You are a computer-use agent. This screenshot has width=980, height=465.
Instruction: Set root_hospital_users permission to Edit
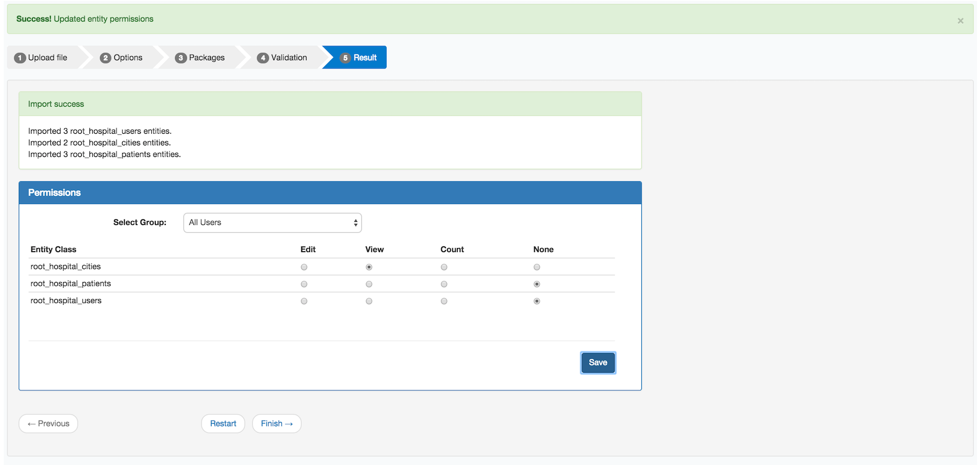[304, 301]
